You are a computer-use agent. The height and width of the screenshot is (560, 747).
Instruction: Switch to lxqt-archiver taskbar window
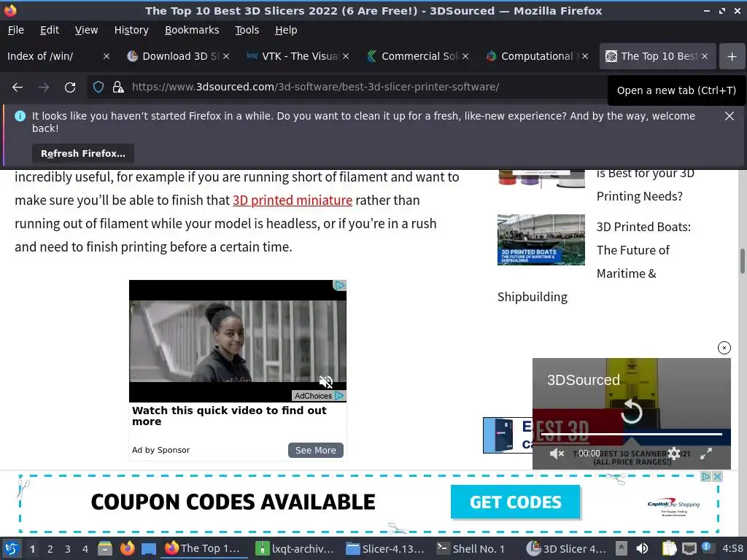click(x=295, y=548)
